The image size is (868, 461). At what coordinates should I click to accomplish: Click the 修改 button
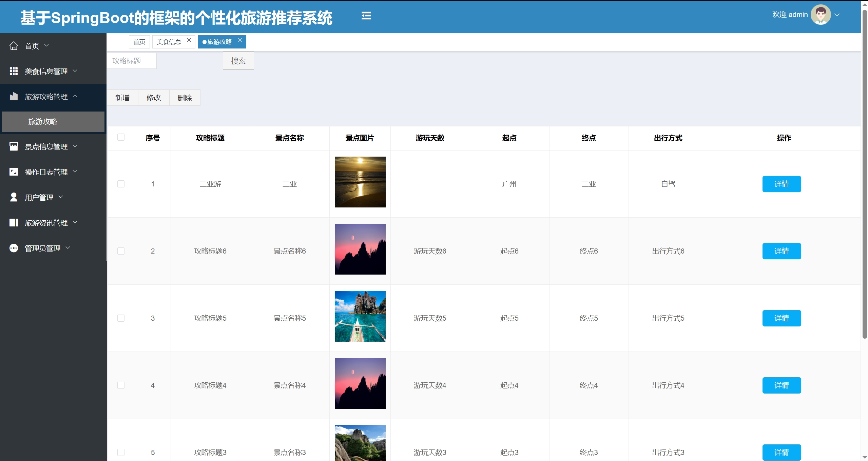[153, 98]
